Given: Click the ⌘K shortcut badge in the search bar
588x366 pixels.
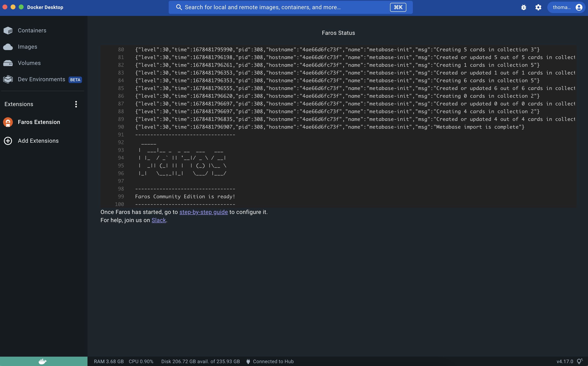Looking at the screenshot, I should pos(398,7).
